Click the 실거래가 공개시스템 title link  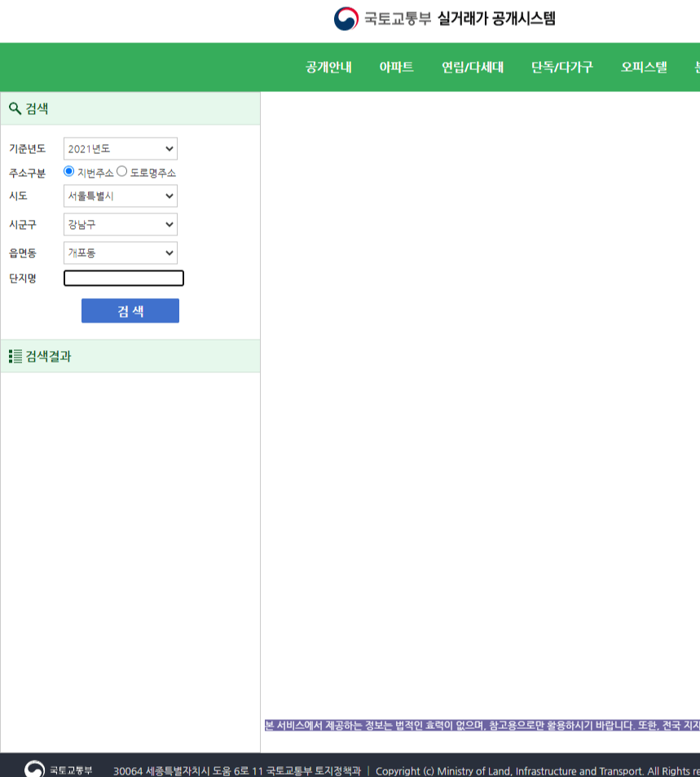(496, 19)
